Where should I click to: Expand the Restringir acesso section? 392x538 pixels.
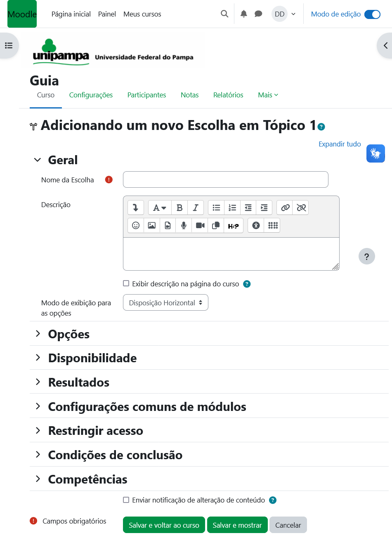tap(95, 431)
